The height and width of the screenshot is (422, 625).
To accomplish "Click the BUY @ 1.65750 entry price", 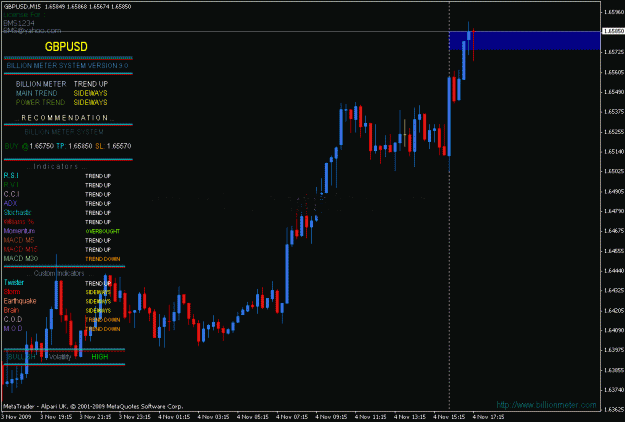I will (29, 146).
